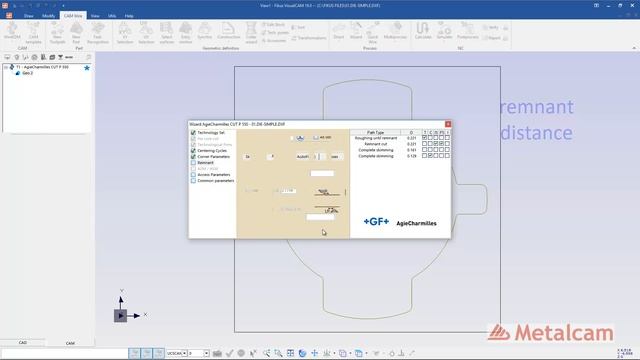Toggle T checkbox for Roughing until remnant
Viewport: 640px width, 360px height.
tap(424, 138)
